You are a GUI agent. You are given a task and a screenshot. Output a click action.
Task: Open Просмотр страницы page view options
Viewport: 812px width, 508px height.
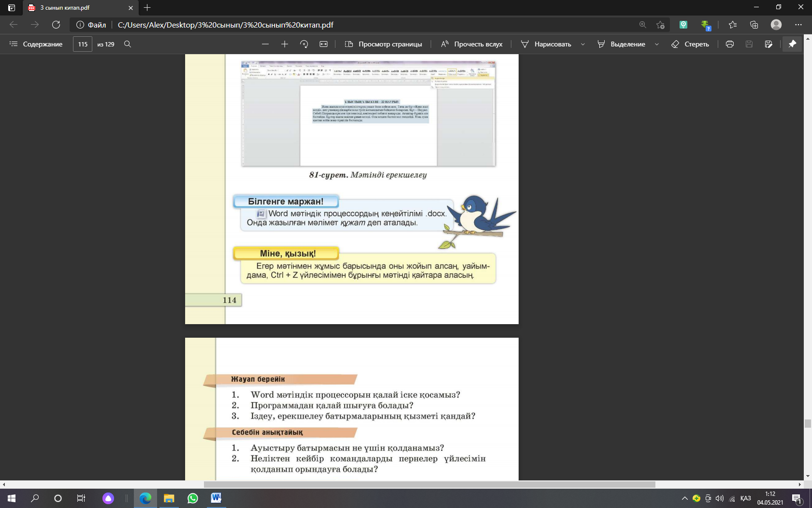383,44
